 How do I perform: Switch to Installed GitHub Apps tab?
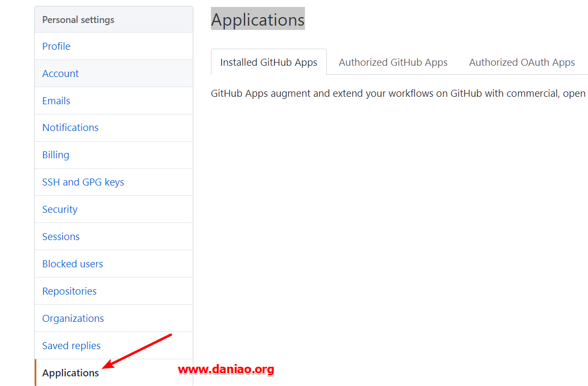coord(269,62)
